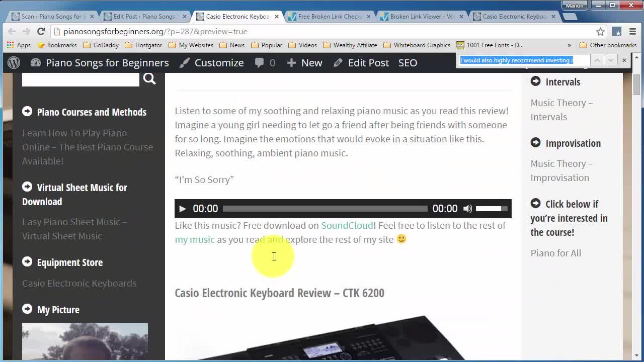
Task: Open the Customize menu in the admin bar
Action: click(212, 63)
